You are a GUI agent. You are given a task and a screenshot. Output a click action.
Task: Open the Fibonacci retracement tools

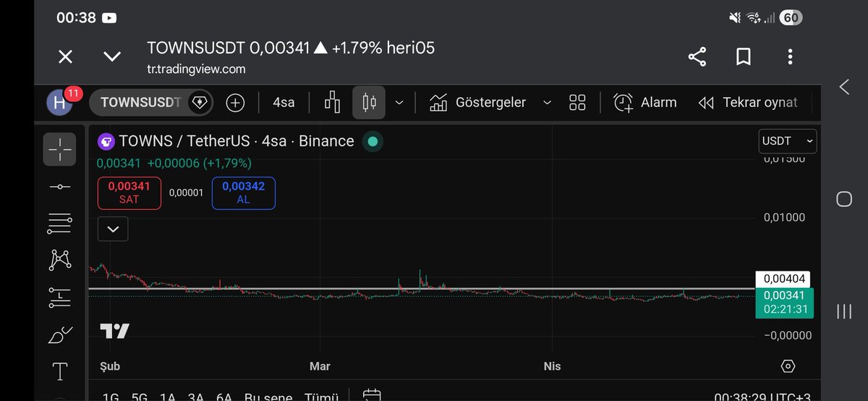click(x=59, y=224)
